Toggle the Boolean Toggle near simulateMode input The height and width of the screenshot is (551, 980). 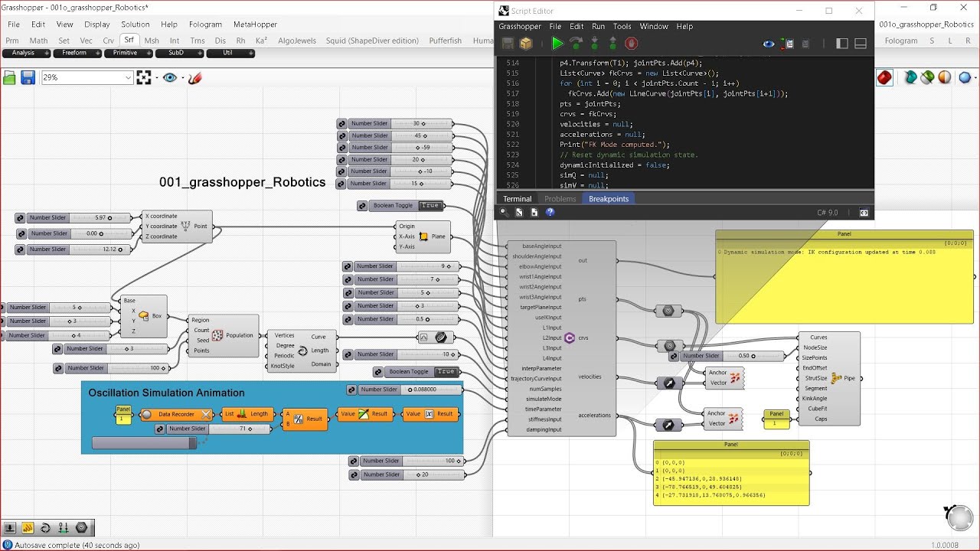(446, 372)
